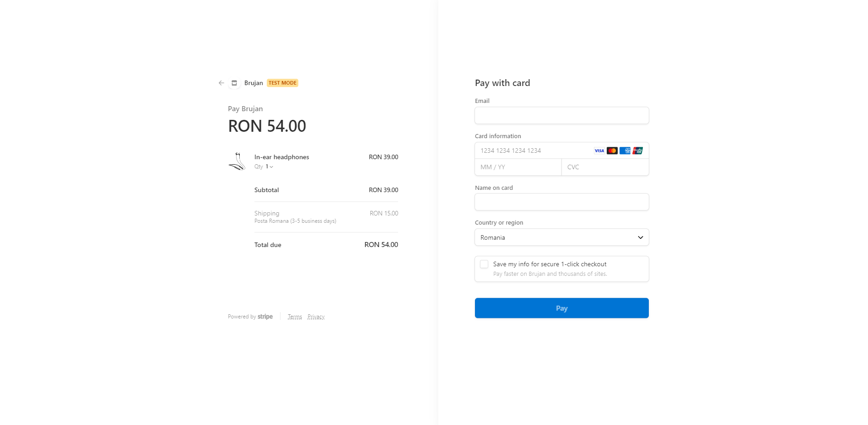Click Pay Brujan heading area
This screenshot has width=868, height=425.
[245, 108]
